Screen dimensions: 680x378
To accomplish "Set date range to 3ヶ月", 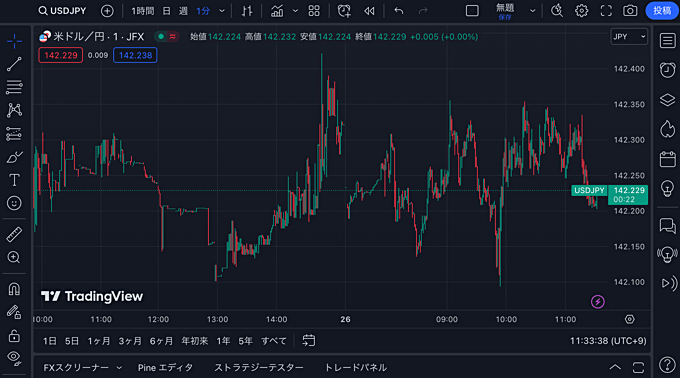I will tap(130, 341).
